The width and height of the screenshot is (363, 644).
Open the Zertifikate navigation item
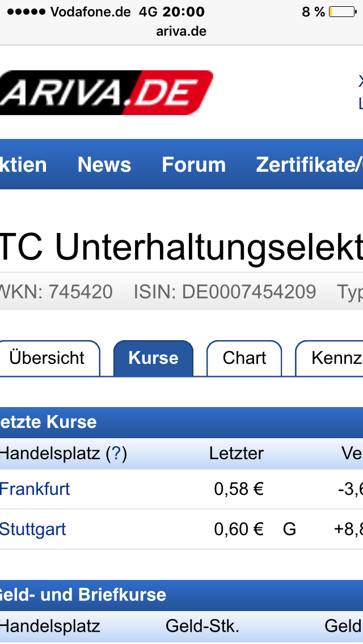(309, 164)
